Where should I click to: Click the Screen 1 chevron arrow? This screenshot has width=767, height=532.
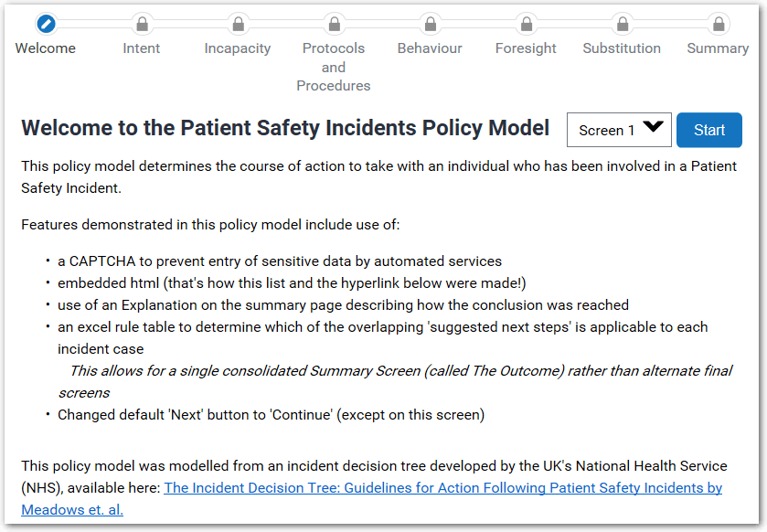651,129
